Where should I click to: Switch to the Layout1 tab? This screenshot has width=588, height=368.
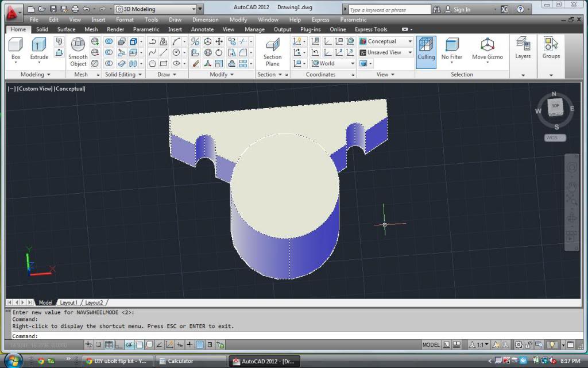(69, 302)
